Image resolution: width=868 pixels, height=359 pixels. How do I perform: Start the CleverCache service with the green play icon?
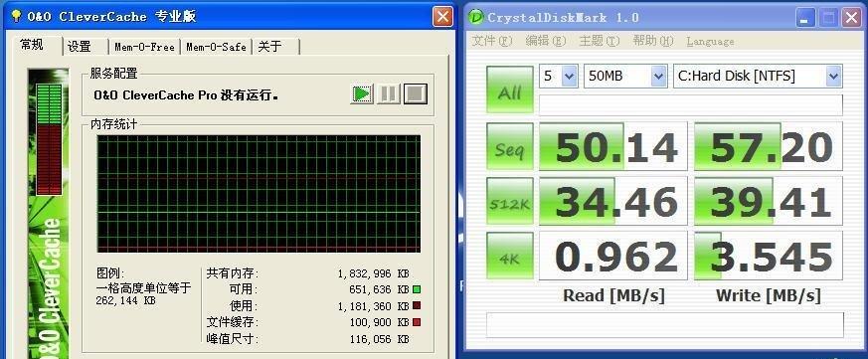tap(362, 93)
